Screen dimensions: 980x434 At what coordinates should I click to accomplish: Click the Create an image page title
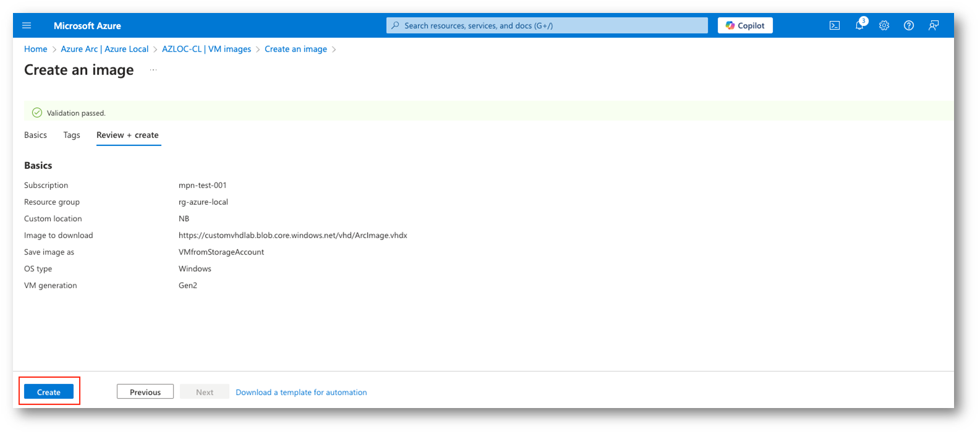[x=79, y=70]
